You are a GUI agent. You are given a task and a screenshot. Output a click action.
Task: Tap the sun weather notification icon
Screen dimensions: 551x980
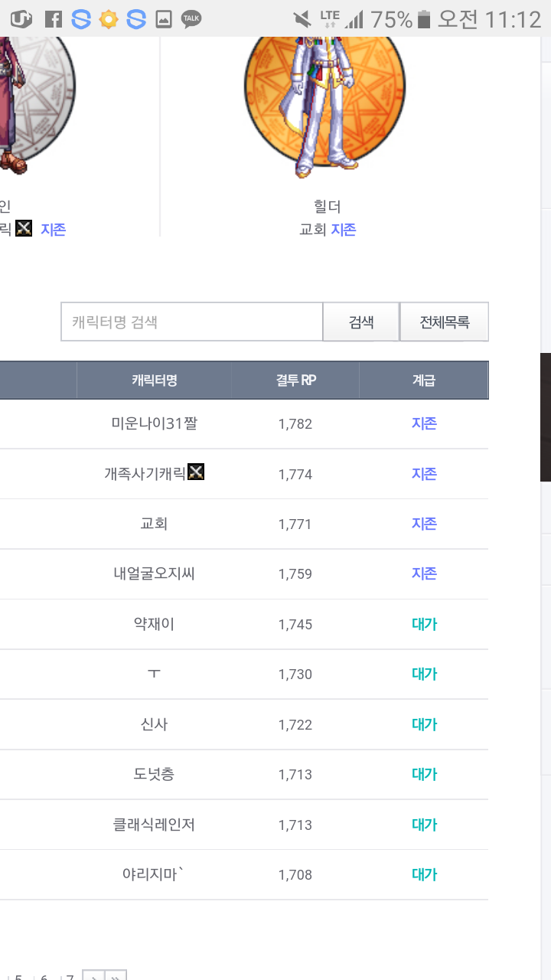pyautogui.click(x=109, y=19)
